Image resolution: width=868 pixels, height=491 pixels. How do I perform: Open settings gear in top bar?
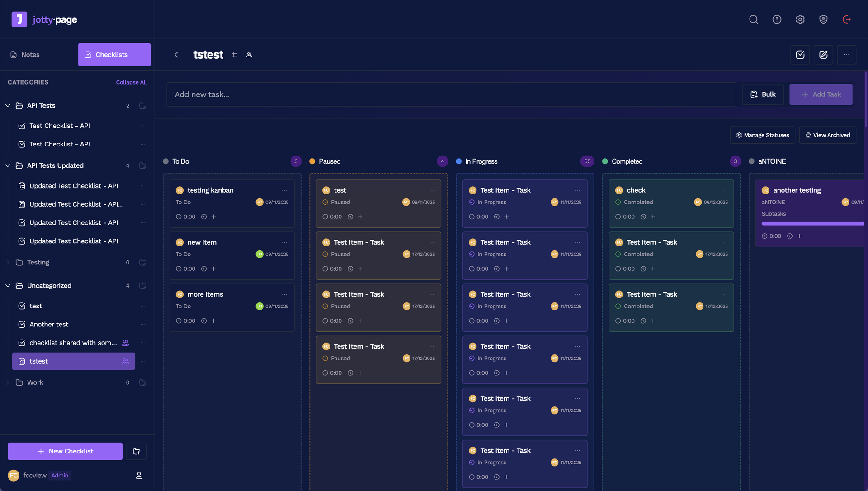coord(800,19)
